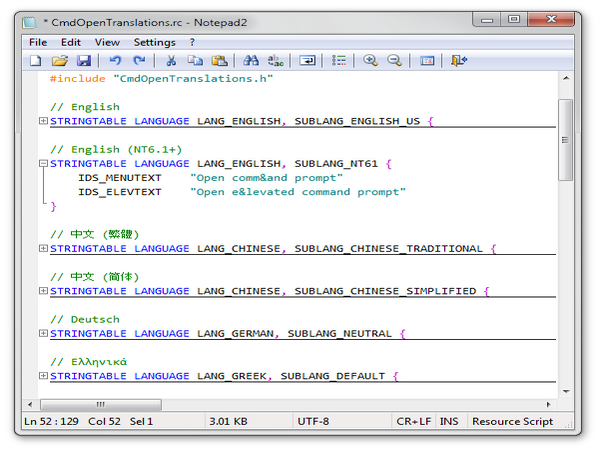Click the Resource Script scheme status
Image resolution: width=600 pixels, height=450 pixels.
click(x=513, y=421)
